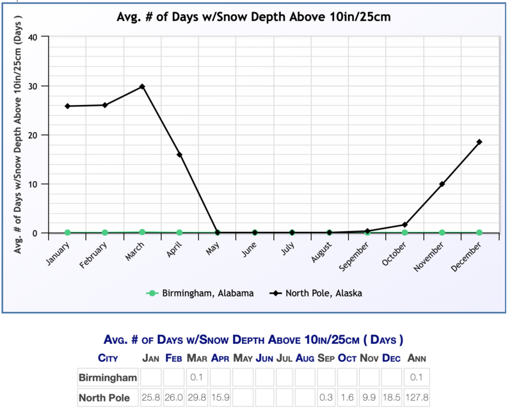Click North Pole November cell 9.9
Image resolution: width=512 pixels, height=420 pixels.
[369, 398]
